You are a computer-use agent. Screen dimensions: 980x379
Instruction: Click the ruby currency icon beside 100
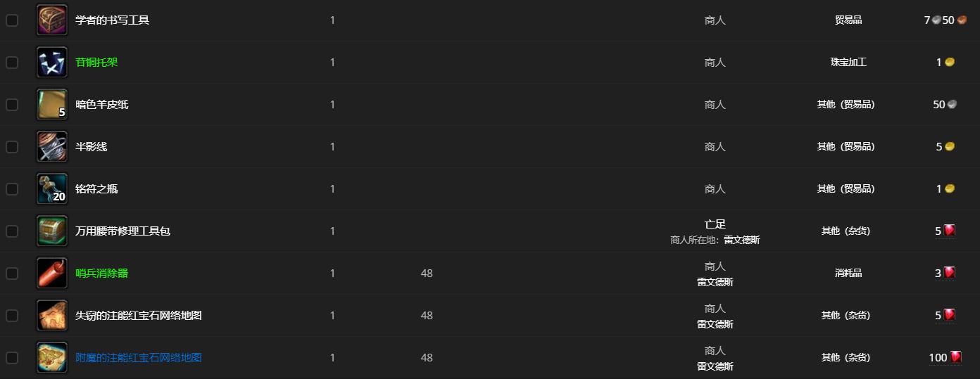click(x=955, y=357)
